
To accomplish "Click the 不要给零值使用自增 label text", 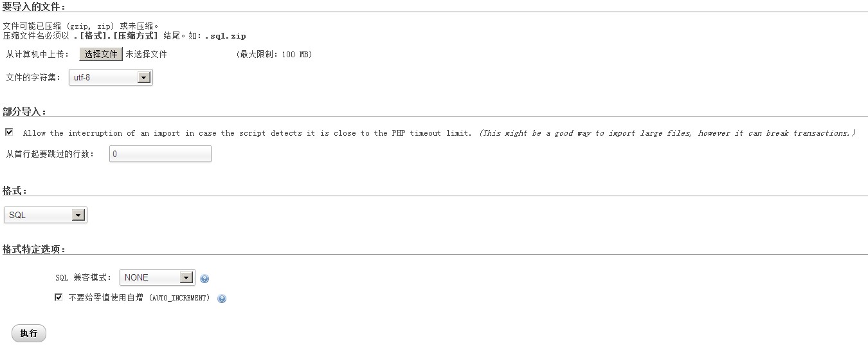I will click(138, 298).
